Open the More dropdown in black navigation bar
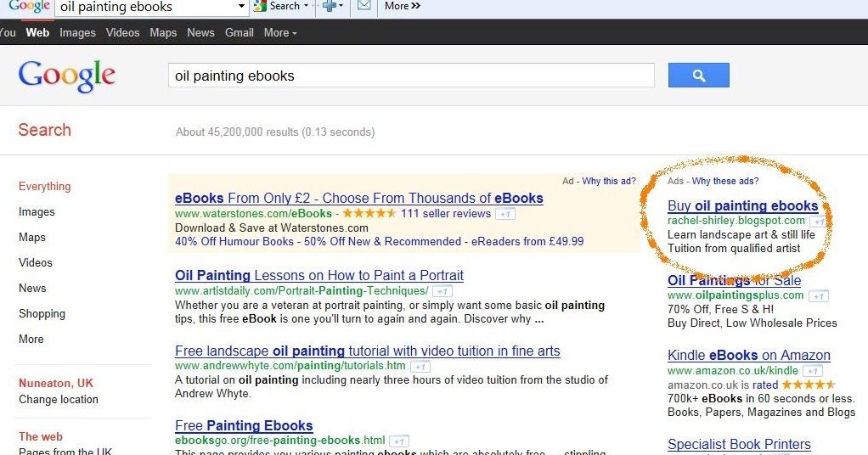Viewport: 868px width, 455px height. point(280,32)
